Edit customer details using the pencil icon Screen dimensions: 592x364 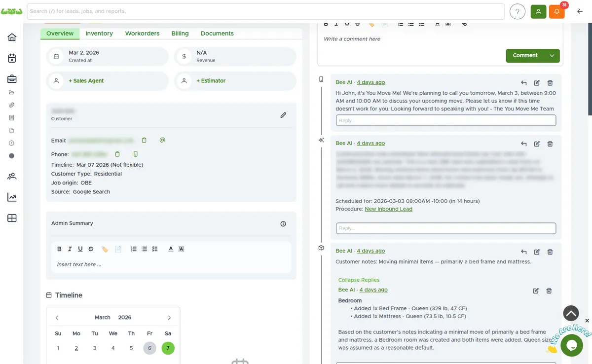[x=283, y=114]
